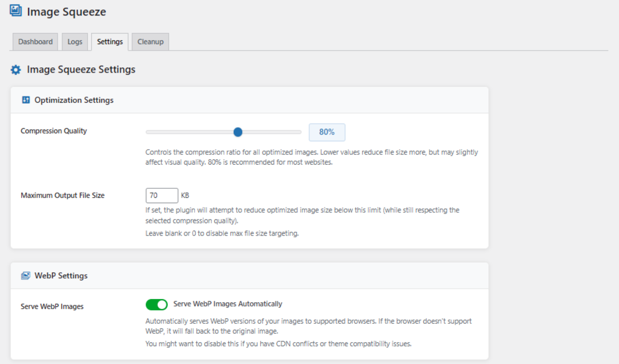Click the Image Squeeze page title
The image size is (619, 364).
point(66,12)
